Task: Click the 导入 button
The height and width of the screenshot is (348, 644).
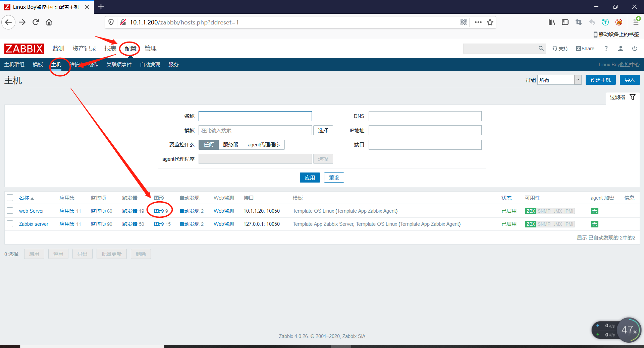Action: pos(630,80)
